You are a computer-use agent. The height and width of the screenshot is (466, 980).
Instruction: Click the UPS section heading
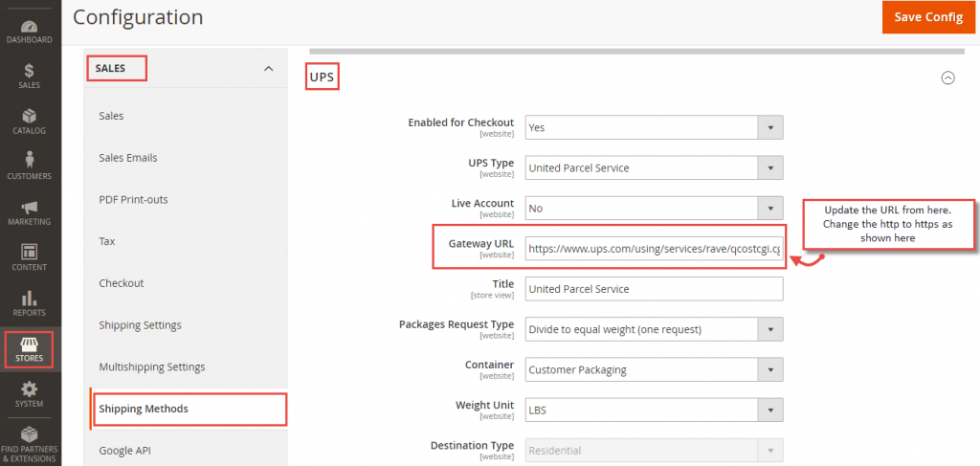(322, 78)
